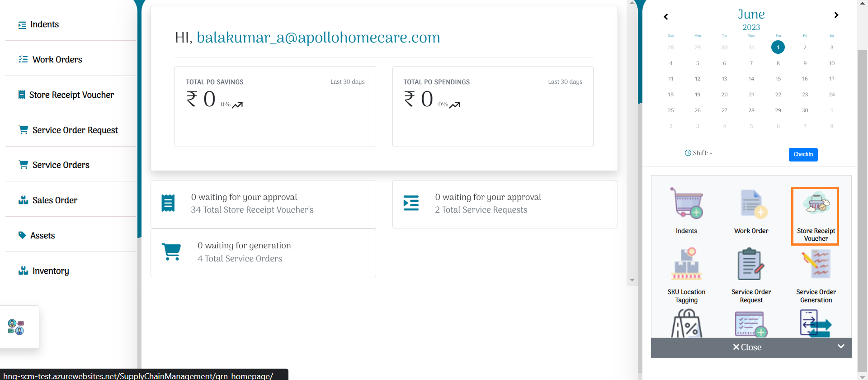Click the Service Order Generation shortcut icon
The height and width of the screenshot is (380, 868).
(816, 264)
